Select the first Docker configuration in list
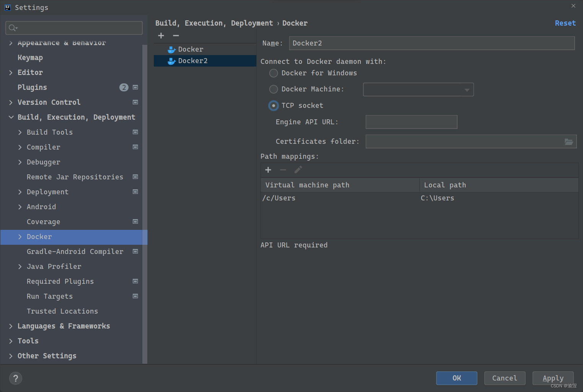Viewport: 583px width, 392px height. [205, 49]
